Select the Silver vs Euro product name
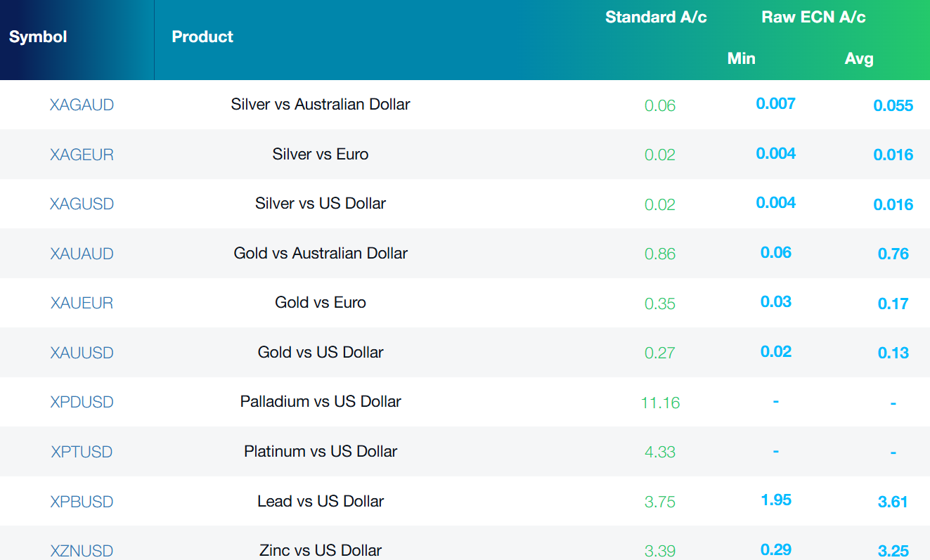The width and height of the screenshot is (930, 560). pyautogui.click(x=321, y=154)
